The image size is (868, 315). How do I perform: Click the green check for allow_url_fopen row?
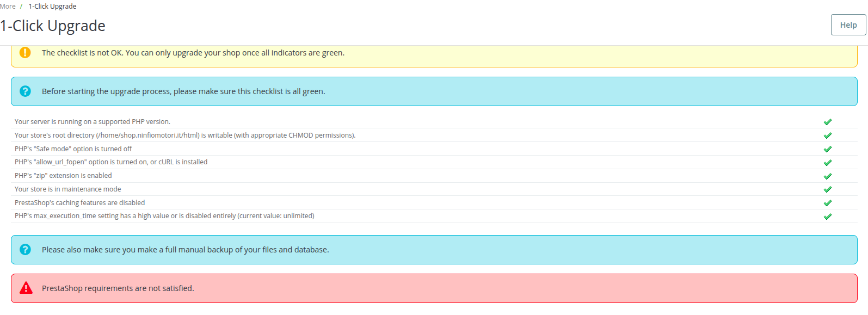click(827, 163)
